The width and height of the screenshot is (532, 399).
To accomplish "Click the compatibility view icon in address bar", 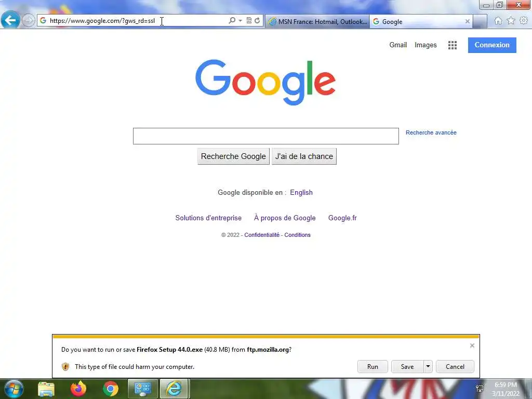I will (x=249, y=21).
